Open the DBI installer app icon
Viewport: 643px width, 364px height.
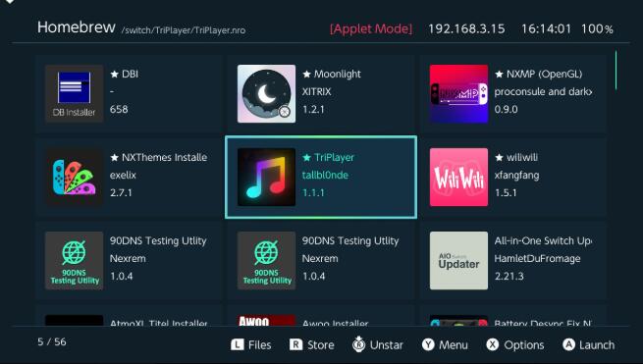[x=75, y=93]
